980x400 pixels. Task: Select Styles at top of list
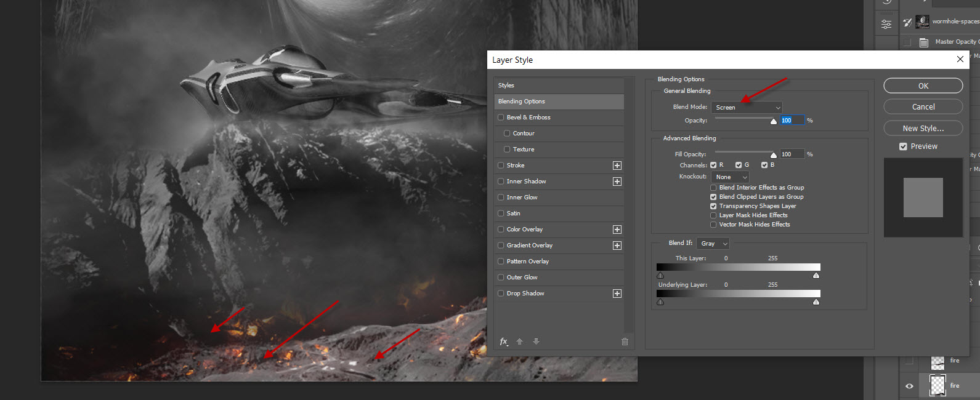coord(558,86)
